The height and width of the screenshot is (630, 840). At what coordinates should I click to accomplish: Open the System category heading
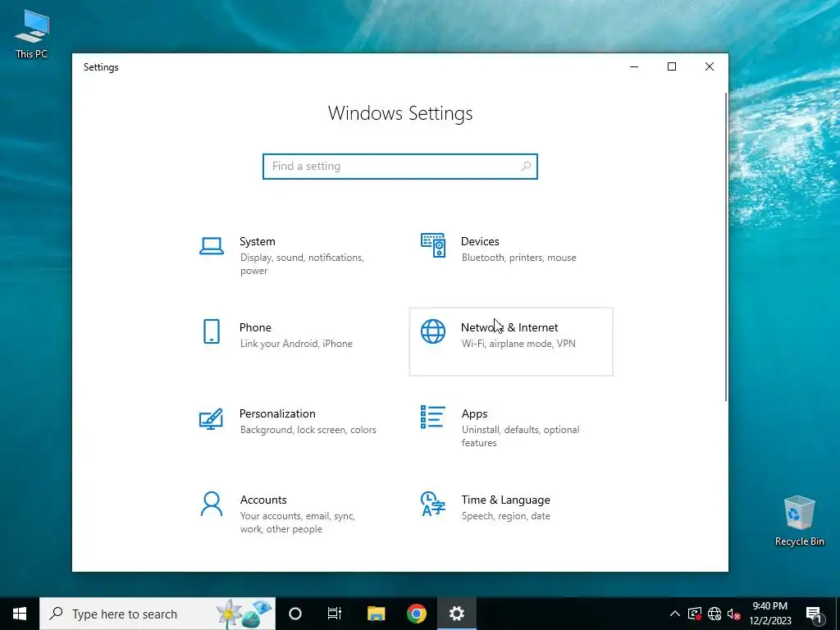[257, 242]
